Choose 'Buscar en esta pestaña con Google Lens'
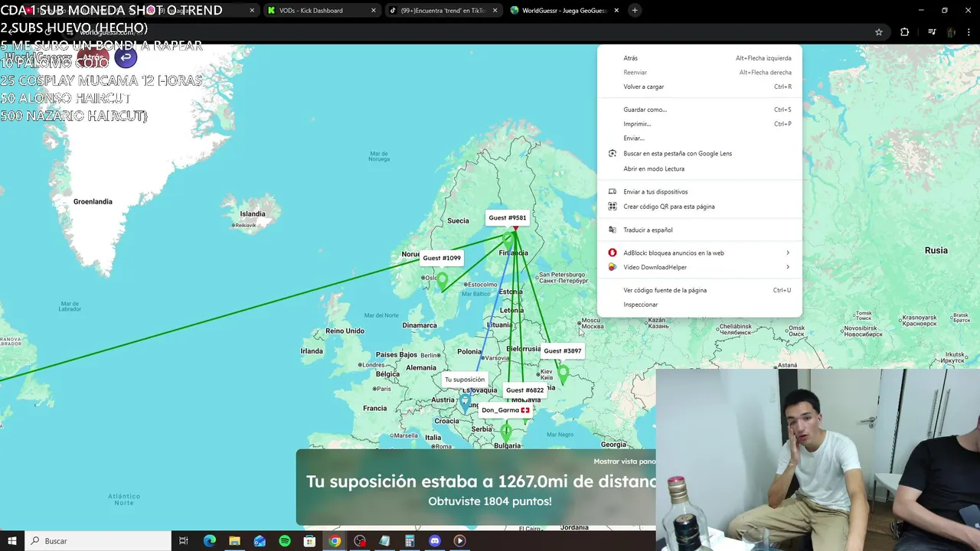Viewport: 980px width, 551px height. 699,153
